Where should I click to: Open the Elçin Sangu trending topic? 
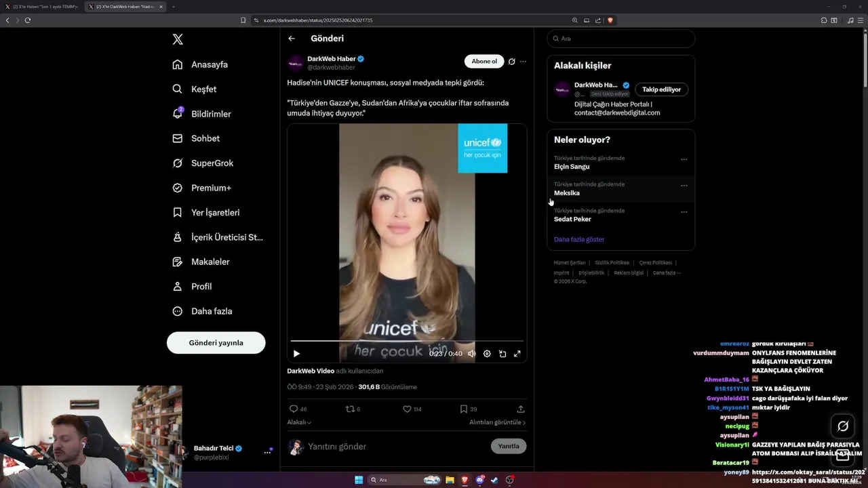pyautogui.click(x=572, y=167)
